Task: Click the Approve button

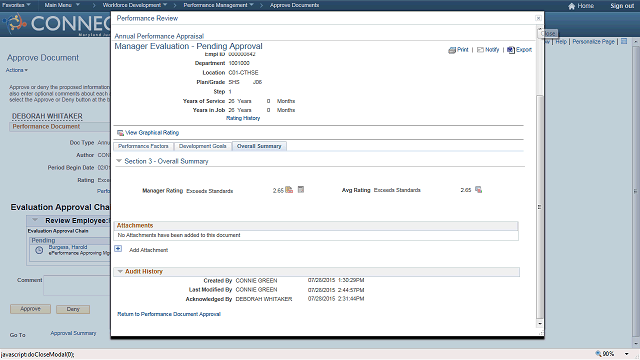Action: point(31,309)
